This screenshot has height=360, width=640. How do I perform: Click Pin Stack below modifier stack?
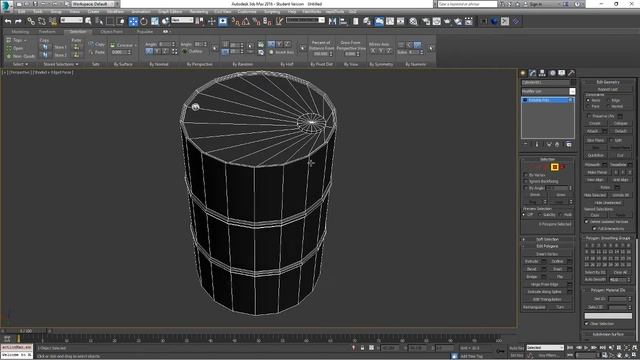point(526,144)
